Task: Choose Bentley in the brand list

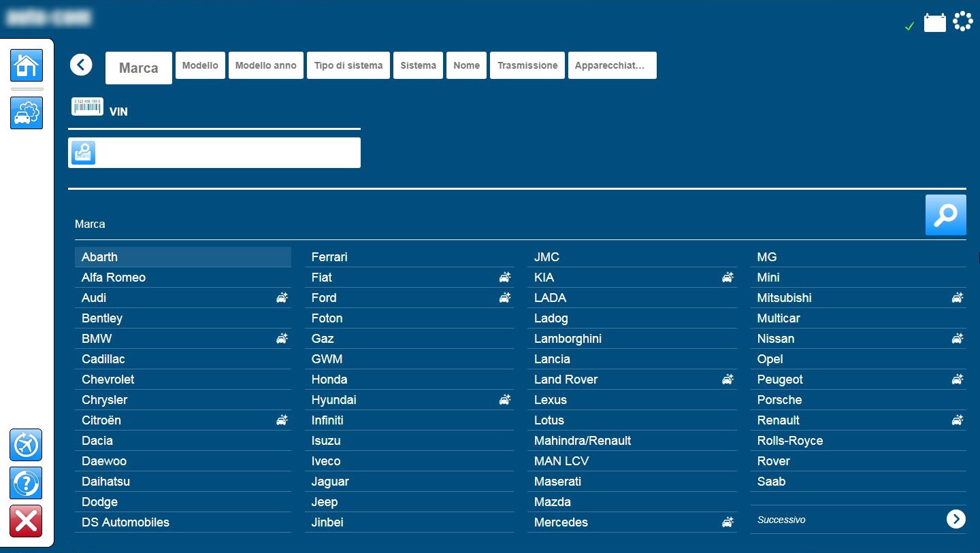Action: (183, 318)
